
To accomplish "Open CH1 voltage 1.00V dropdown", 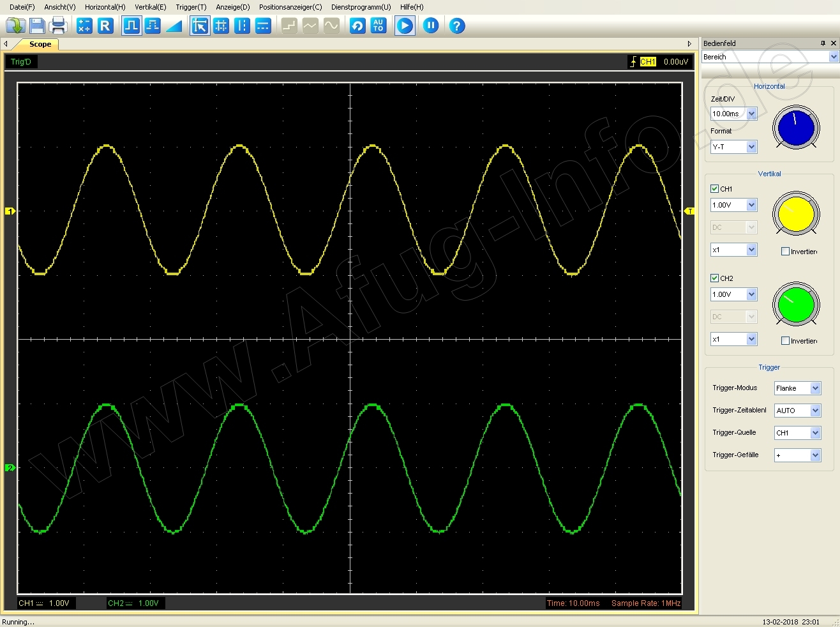I will [733, 205].
